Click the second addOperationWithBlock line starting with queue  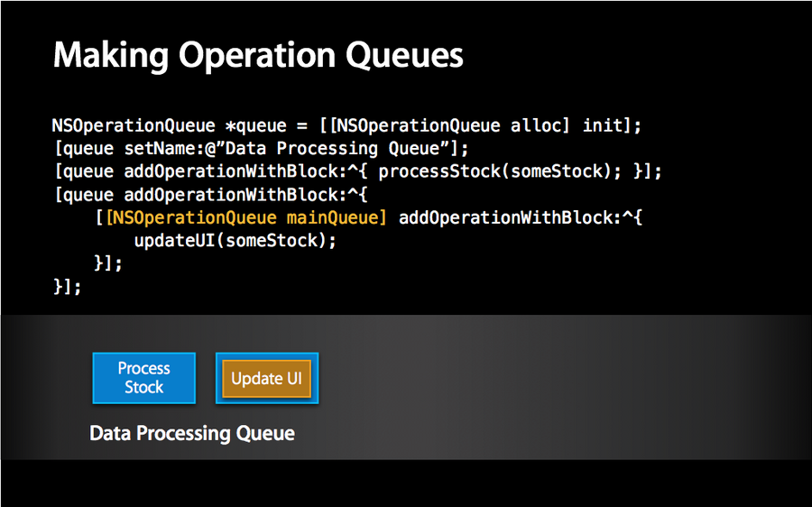tap(211, 195)
